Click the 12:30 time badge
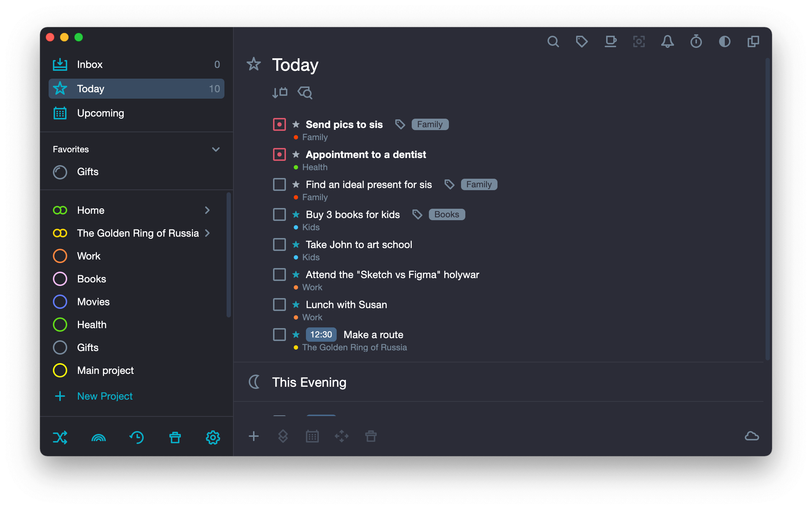812x509 pixels. pyautogui.click(x=321, y=335)
